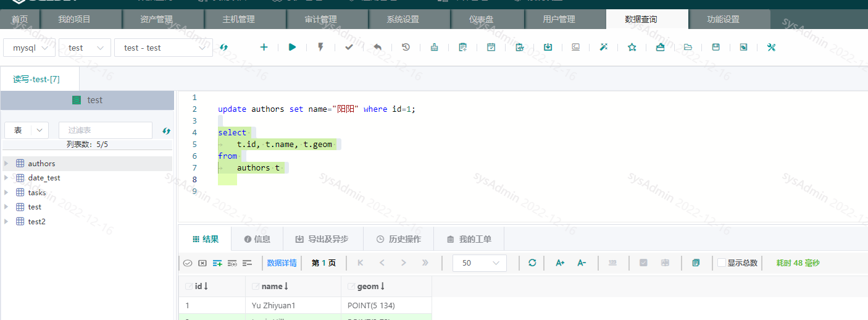This screenshot has height=320, width=868.
Task: Expand the authors table node
Action: pyautogui.click(x=6, y=164)
